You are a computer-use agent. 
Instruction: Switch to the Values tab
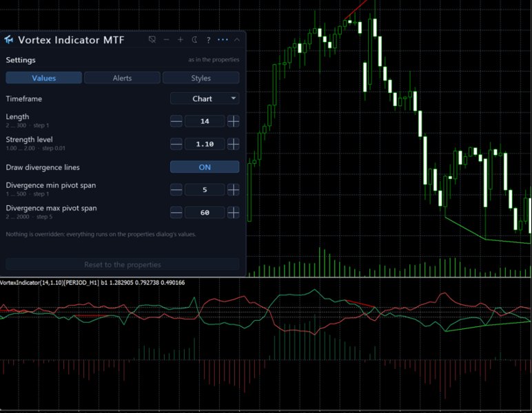click(x=44, y=78)
